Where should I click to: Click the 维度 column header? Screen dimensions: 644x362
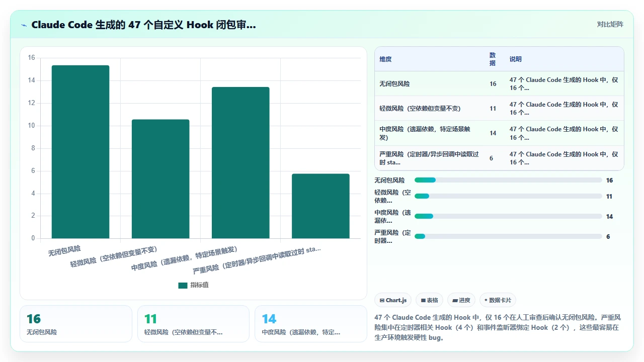(x=385, y=59)
